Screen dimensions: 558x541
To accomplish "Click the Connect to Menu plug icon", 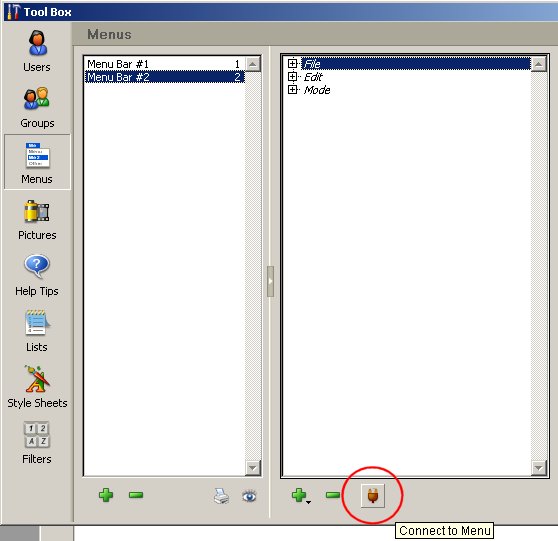I will click(373, 495).
